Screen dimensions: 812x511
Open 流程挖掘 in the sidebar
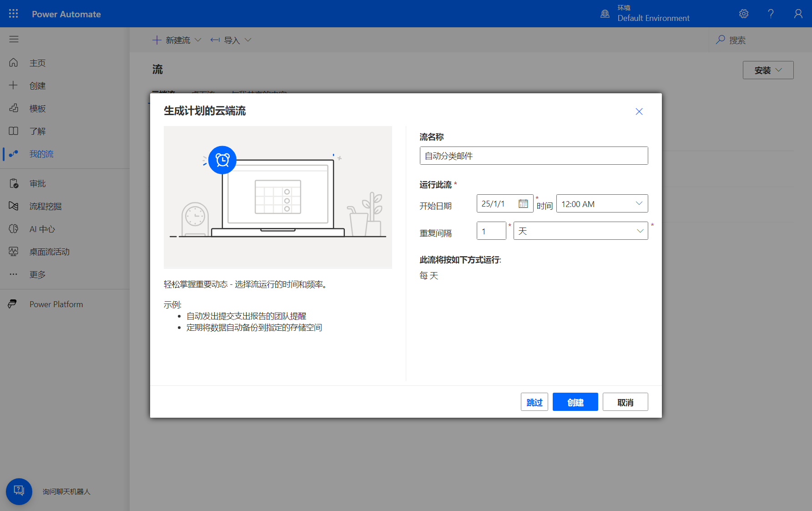(45, 206)
